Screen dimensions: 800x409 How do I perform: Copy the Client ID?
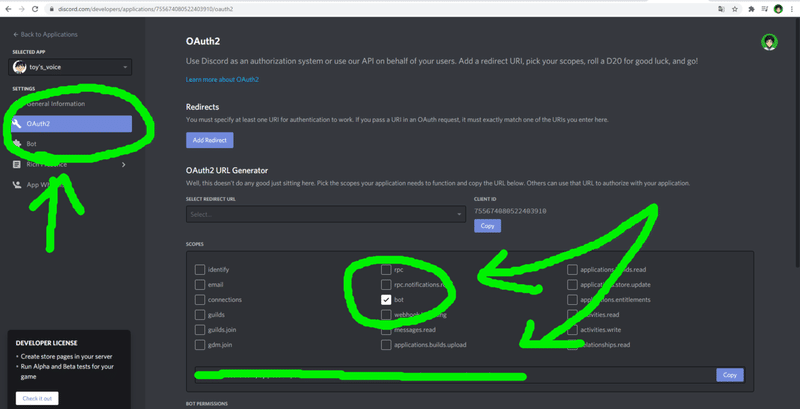(x=487, y=226)
